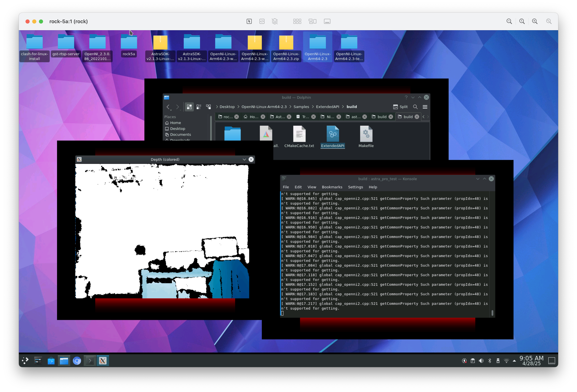Launch Chromium from the taskbar
Image resolution: width=577 pixels, height=392 pixels.
pyautogui.click(x=77, y=361)
